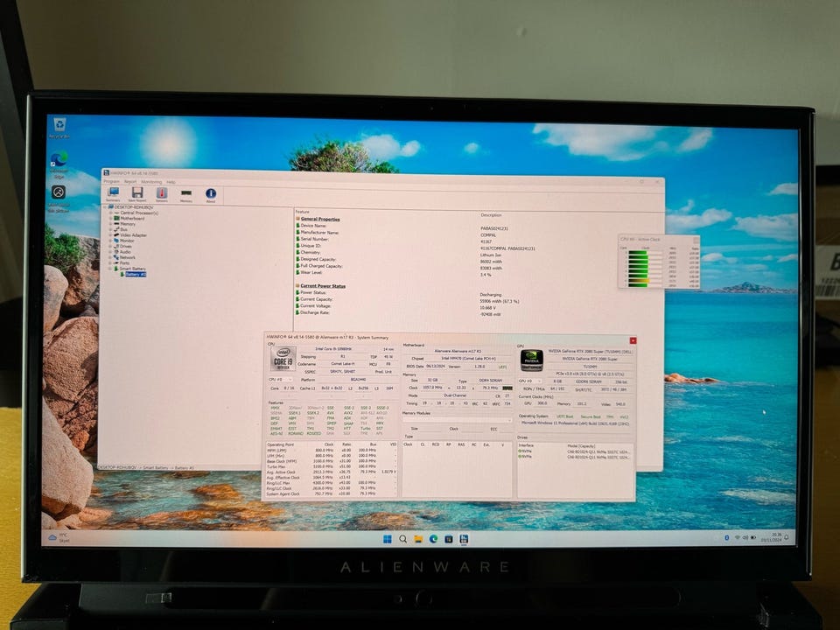Open Edge browser from the taskbar
This screenshot has width=840, height=630.
pyautogui.click(x=433, y=539)
